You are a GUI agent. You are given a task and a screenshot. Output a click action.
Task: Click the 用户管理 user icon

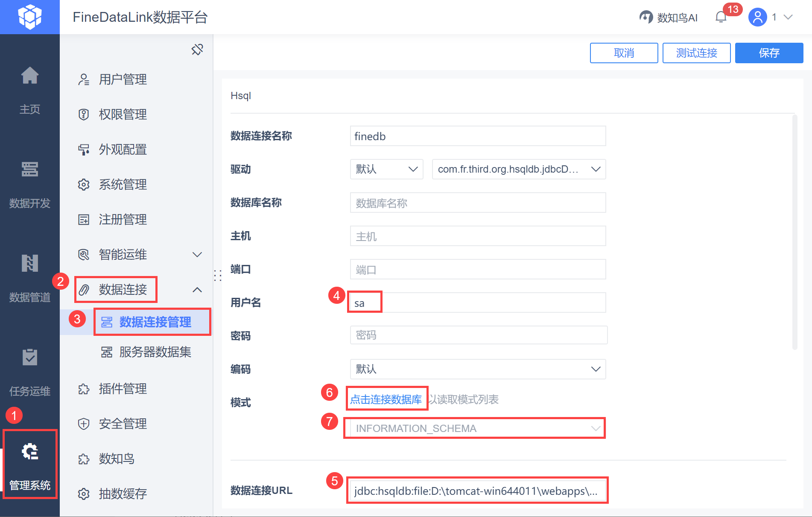pos(84,79)
